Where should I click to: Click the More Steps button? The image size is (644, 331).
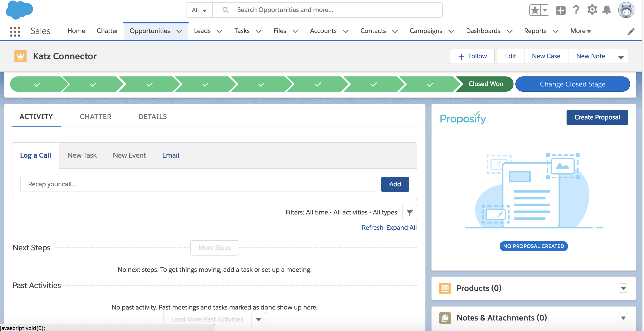(214, 248)
